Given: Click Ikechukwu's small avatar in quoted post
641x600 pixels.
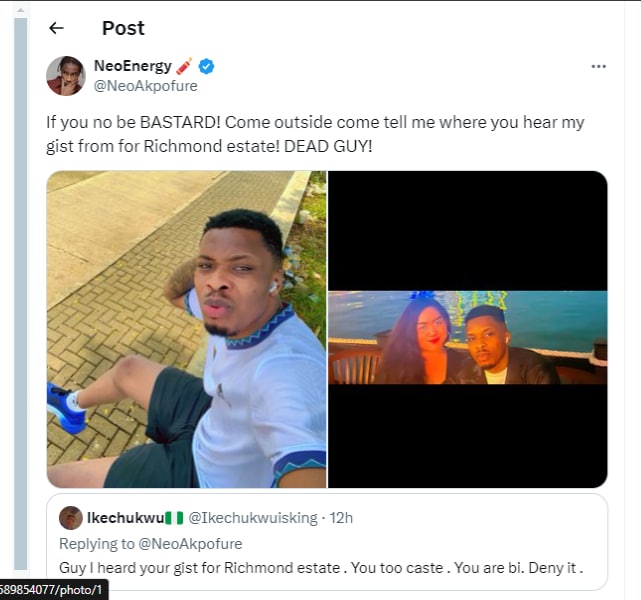Looking at the screenshot, I should coord(70,518).
